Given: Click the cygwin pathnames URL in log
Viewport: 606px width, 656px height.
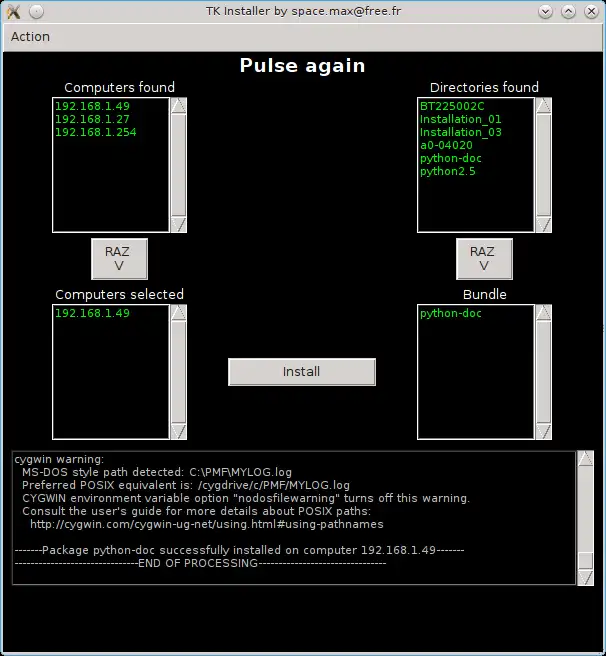Looking at the screenshot, I should pyautogui.click(x=207, y=524).
